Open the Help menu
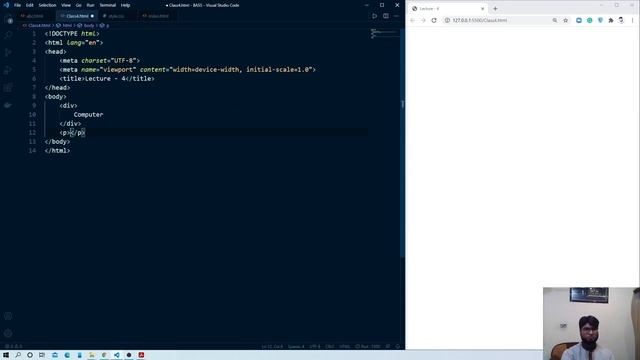 [125, 5]
